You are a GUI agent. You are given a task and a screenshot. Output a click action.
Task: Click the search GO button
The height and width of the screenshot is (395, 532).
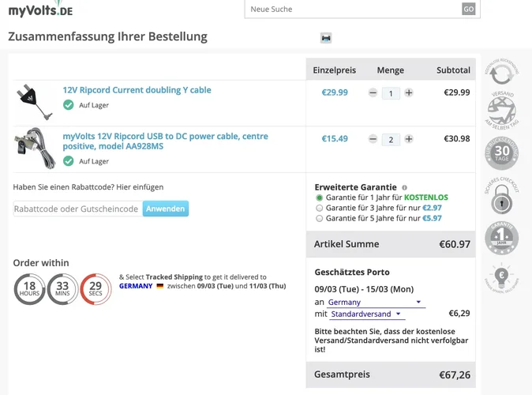point(469,9)
